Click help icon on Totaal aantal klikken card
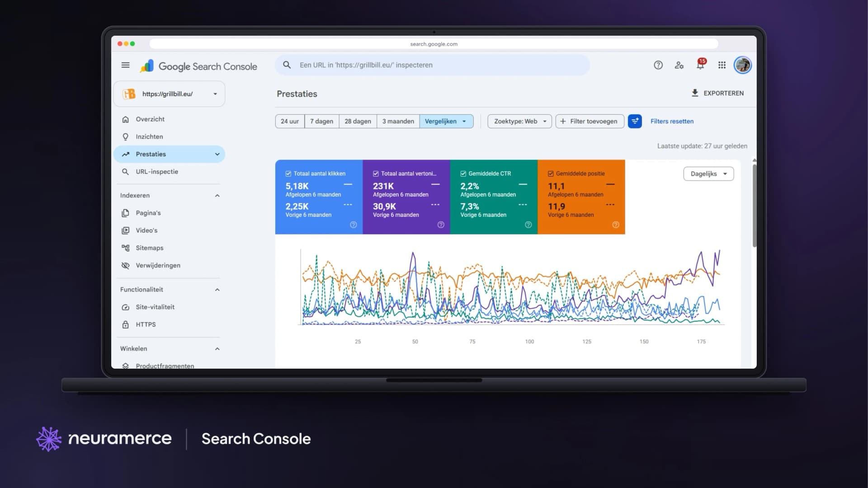 click(x=354, y=225)
